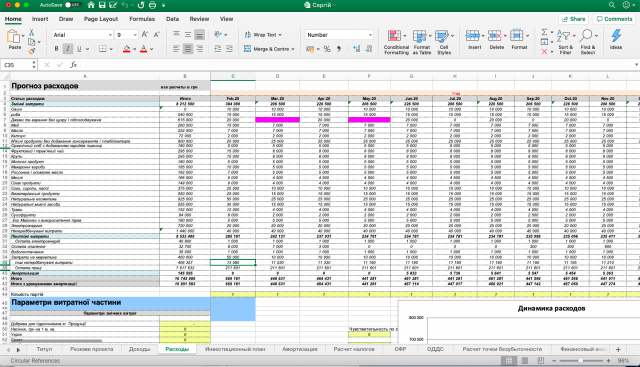
Task: Apply the red font color
Action: coord(143,49)
